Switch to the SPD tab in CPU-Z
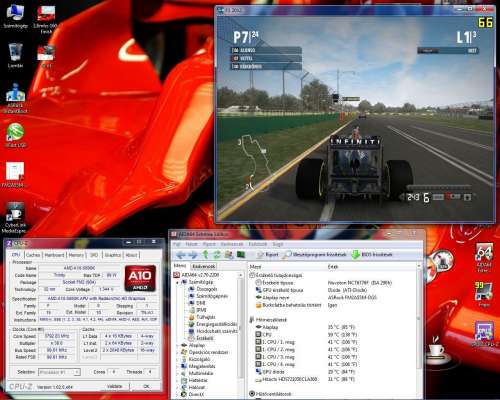The width and height of the screenshot is (500, 400). tap(94, 255)
